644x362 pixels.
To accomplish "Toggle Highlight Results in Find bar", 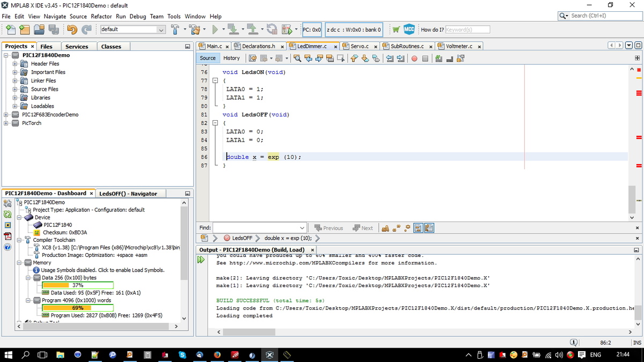I will [419, 228].
